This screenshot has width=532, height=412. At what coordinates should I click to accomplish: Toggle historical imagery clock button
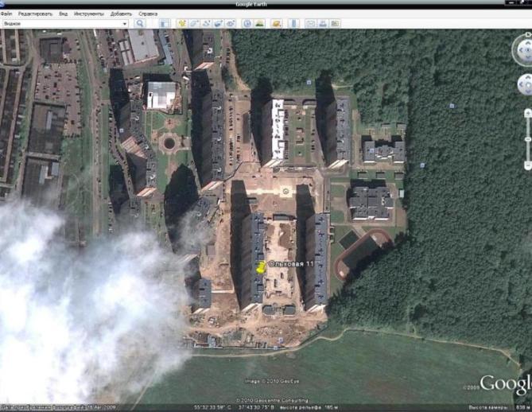(248, 24)
